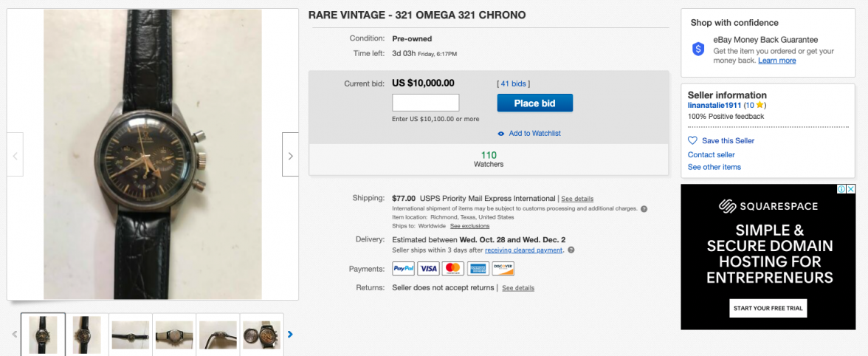Click the bid amount input field
Screen dimensions: 868x356
425,103
